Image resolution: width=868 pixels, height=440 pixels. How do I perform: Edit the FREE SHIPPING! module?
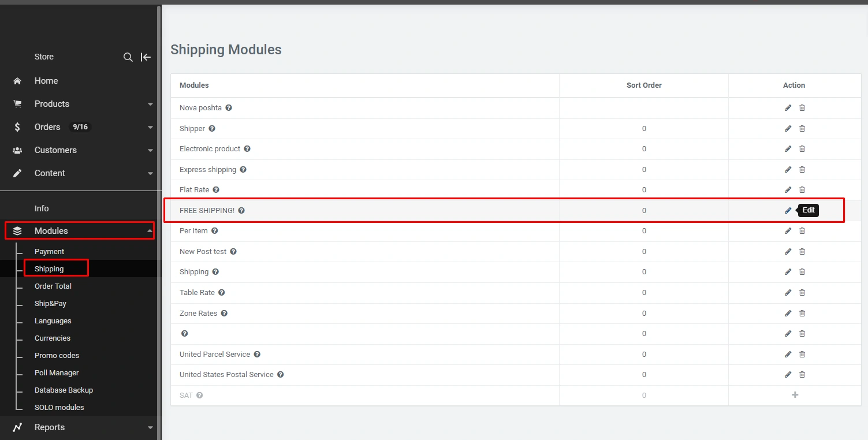[x=788, y=211]
